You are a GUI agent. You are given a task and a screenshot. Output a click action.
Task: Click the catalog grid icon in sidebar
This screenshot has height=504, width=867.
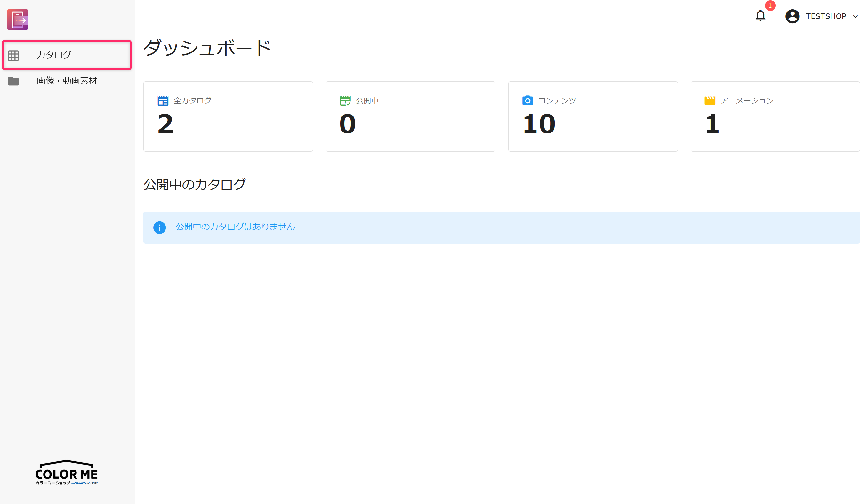(13, 55)
